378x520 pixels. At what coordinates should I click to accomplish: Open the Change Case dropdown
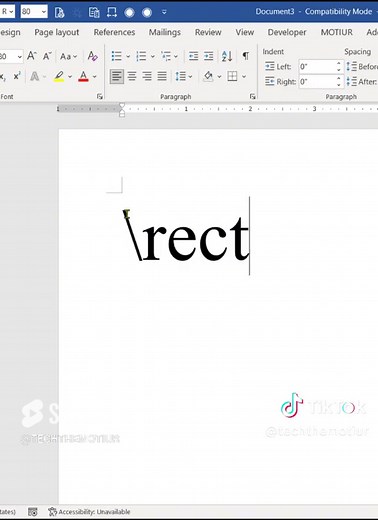click(x=68, y=56)
